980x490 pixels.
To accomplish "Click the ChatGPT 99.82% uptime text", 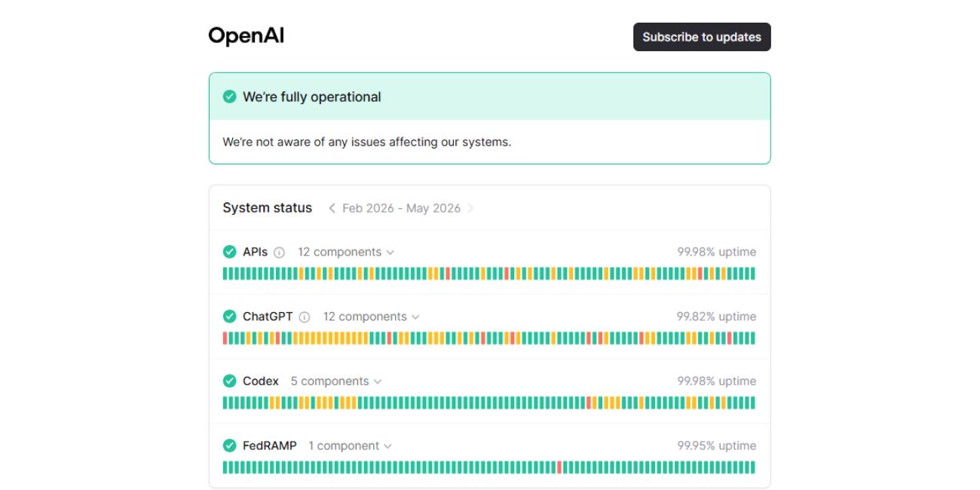I will click(x=716, y=317).
